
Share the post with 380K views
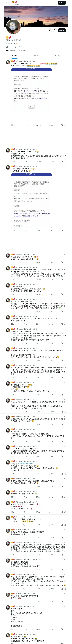65,125
